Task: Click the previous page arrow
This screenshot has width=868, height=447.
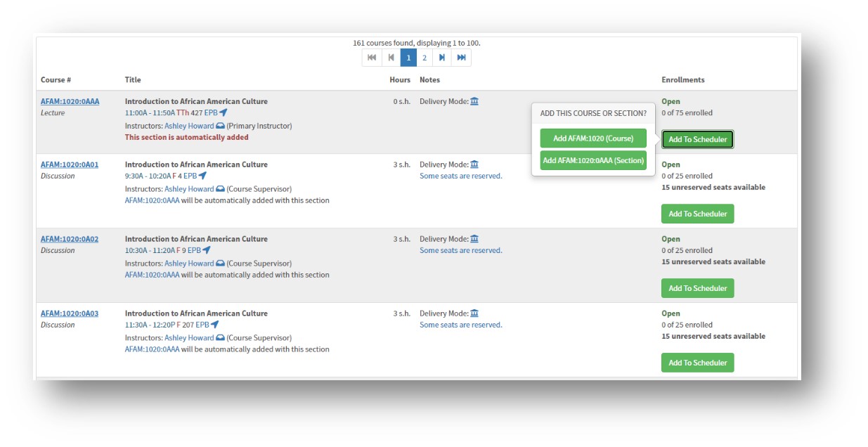Action: click(391, 58)
